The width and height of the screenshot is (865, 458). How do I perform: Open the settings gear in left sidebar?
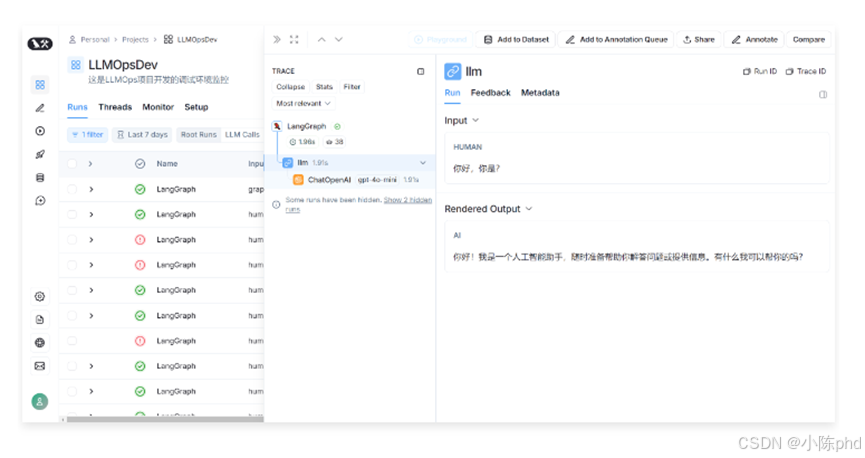point(40,296)
